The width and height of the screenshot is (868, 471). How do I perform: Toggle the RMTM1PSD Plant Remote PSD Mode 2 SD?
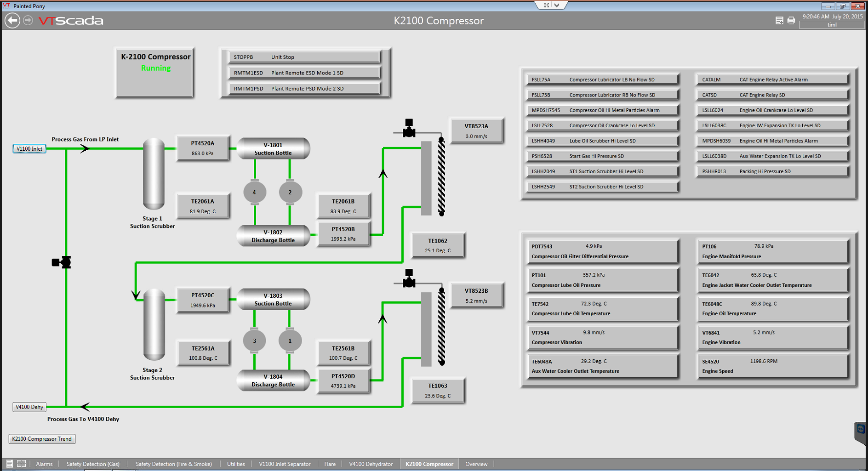[x=304, y=88]
